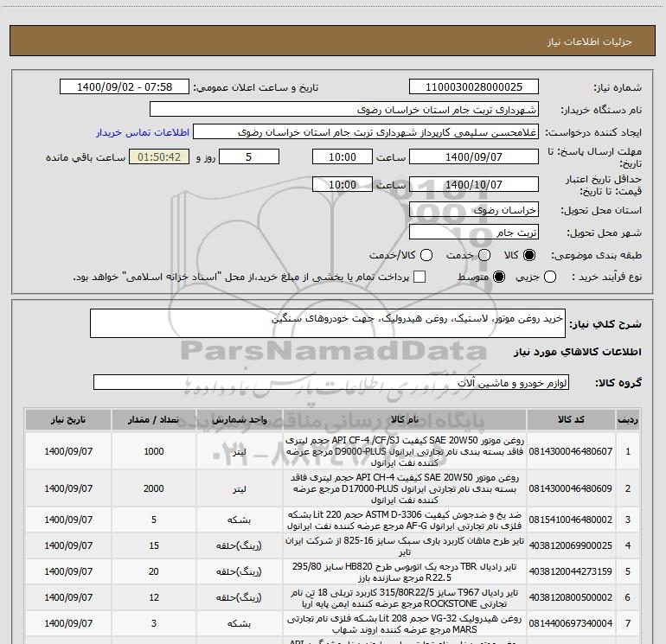Click the general description text area
666x644 pixels.
coord(328,323)
